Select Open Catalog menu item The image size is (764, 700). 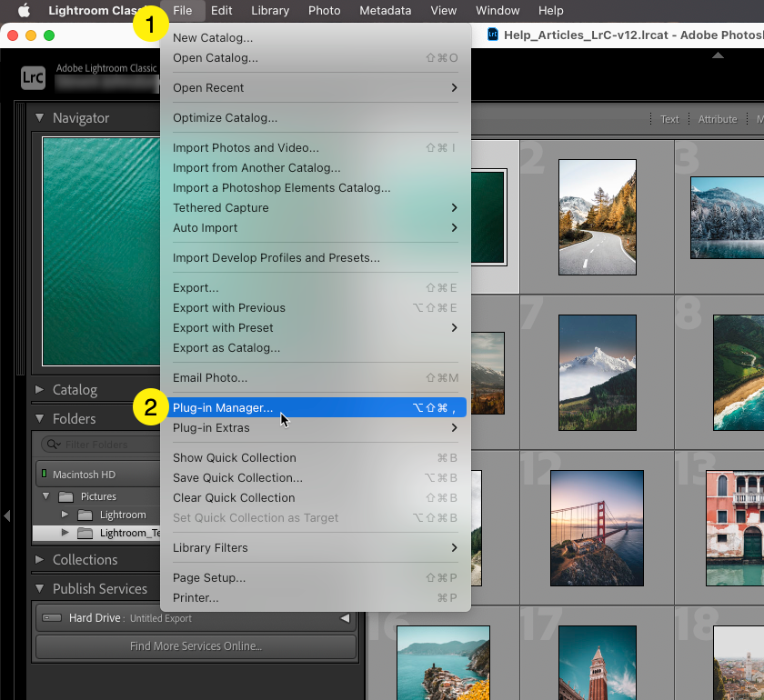[x=316, y=57]
